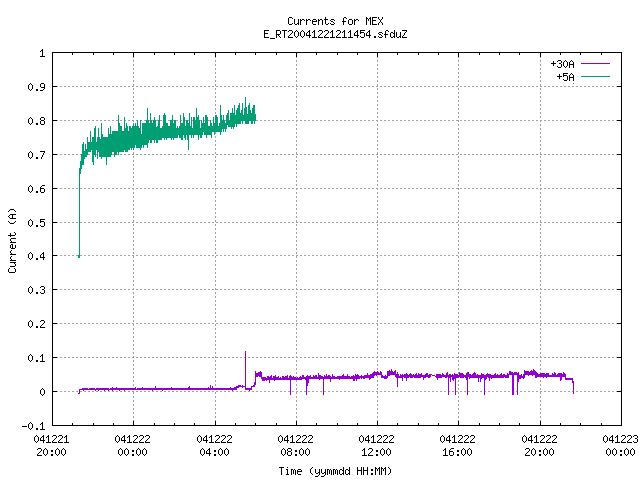640x480 pixels.
Task: Click the x-axis tick 041222 16:00
Action: (x=458, y=445)
